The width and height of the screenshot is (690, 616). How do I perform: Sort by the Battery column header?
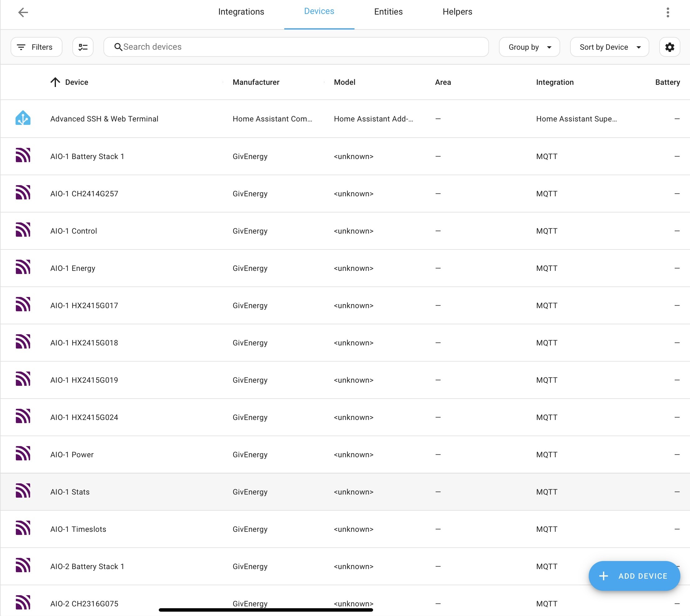[x=667, y=82]
